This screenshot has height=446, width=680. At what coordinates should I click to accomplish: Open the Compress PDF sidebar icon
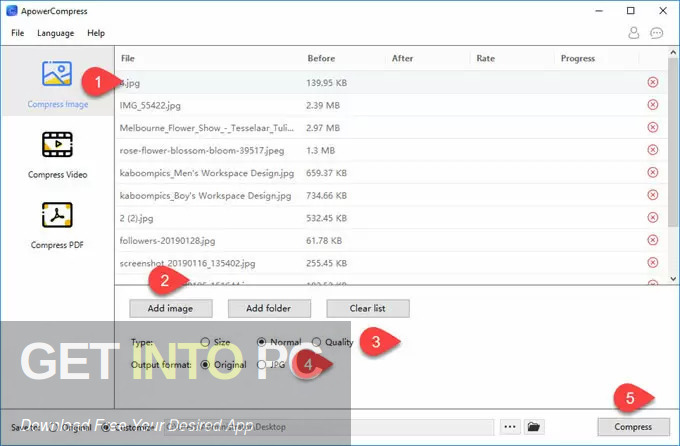click(x=57, y=215)
